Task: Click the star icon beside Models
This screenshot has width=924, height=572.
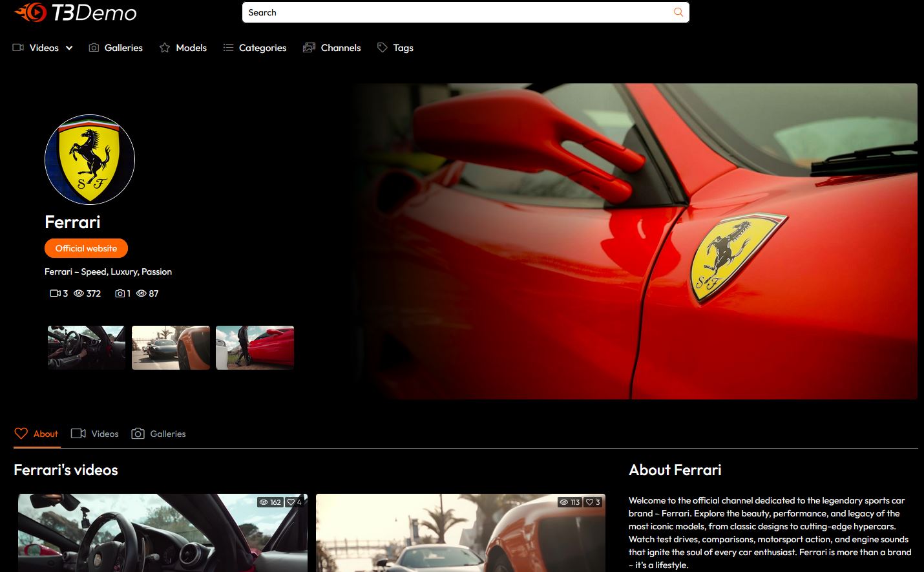Action: (165, 48)
